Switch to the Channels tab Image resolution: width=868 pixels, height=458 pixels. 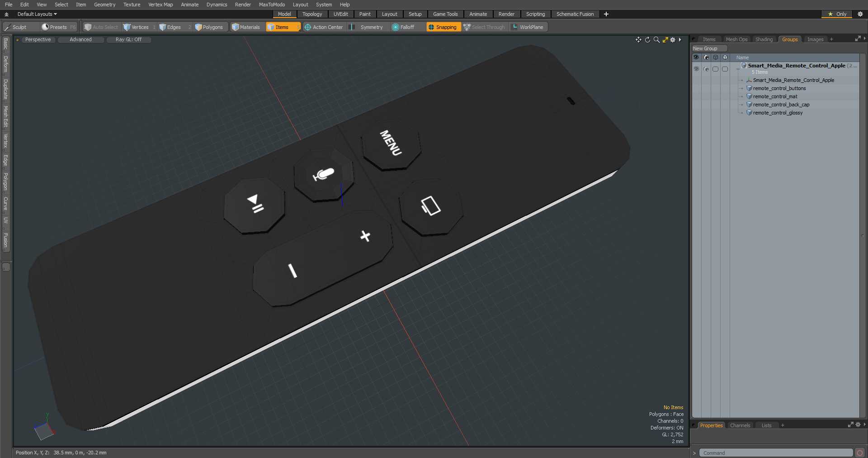pos(740,425)
